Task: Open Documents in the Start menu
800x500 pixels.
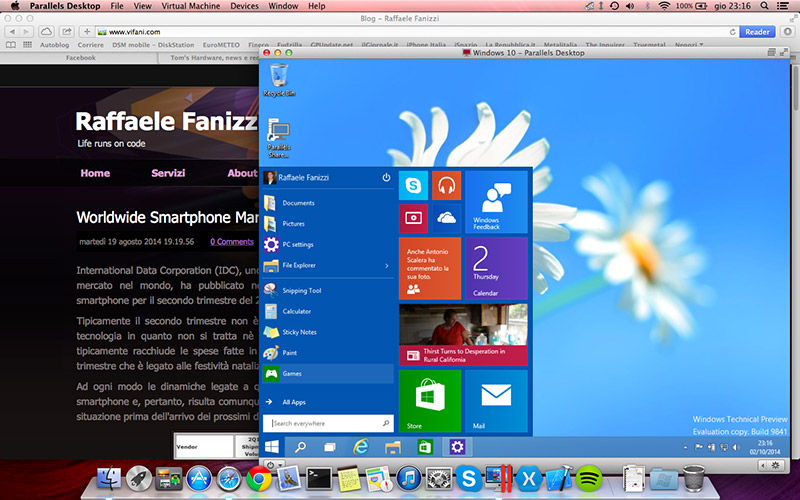Action: pyautogui.click(x=328, y=203)
